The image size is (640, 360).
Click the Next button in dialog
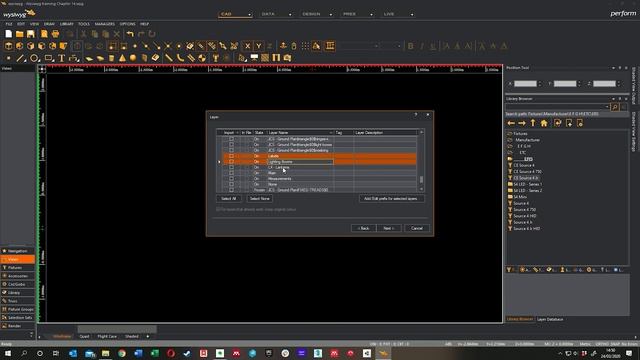(389, 228)
